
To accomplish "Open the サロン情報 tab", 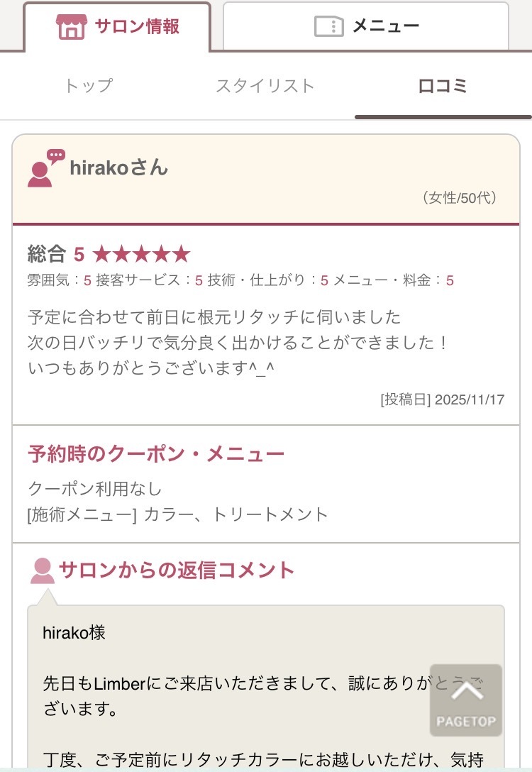I will tap(118, 27).
